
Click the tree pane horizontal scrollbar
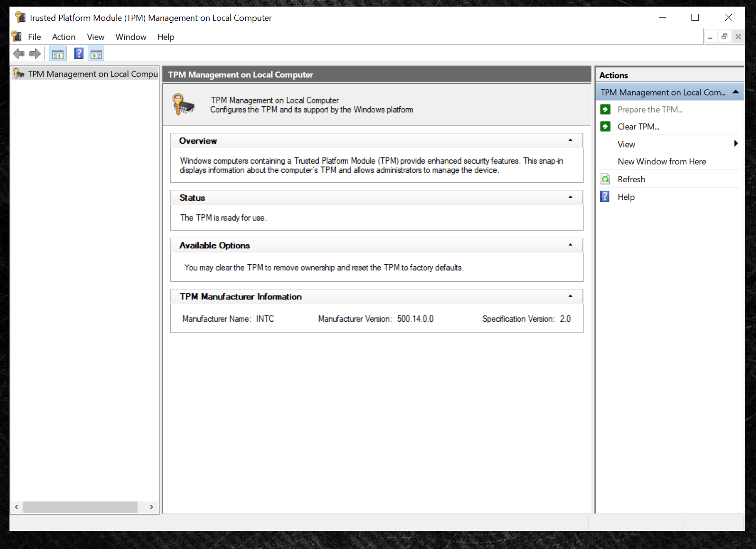[80, 507]
